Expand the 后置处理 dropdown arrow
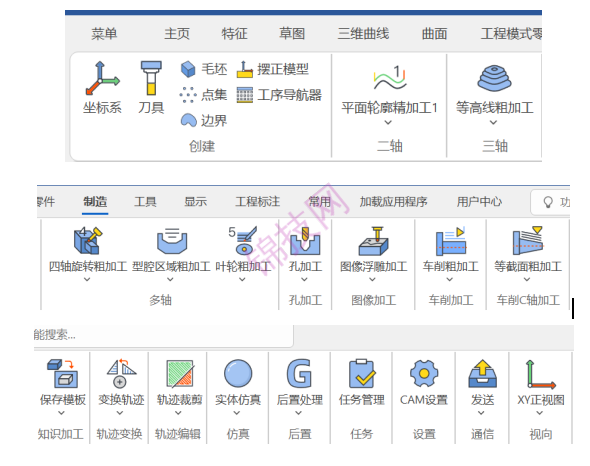The height and width of the screenshot is (466, 590). [x=298, y=413]
